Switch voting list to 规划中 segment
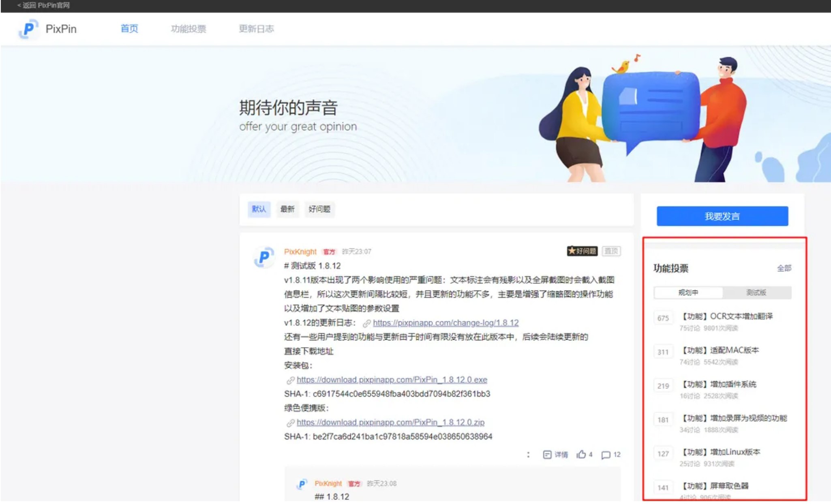This screenshot has width=831, height=504. 688,293
